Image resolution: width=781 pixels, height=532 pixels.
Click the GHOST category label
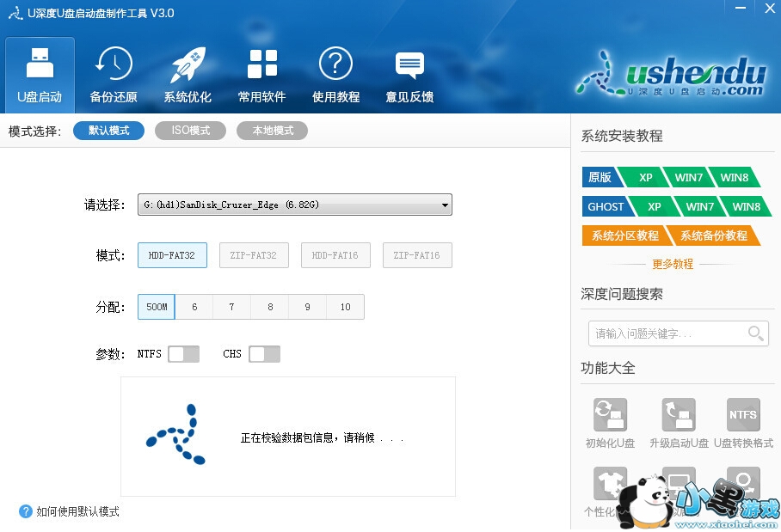coord(606,206)
